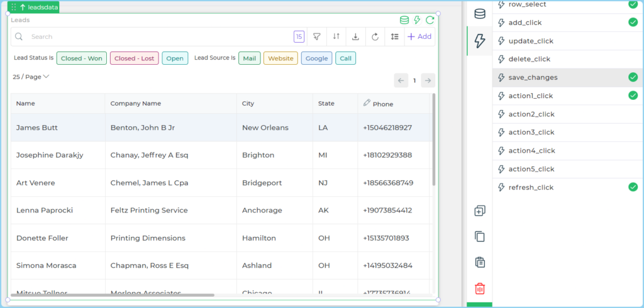Select the save_changes event
644x308 pixels.
[533, 77]
